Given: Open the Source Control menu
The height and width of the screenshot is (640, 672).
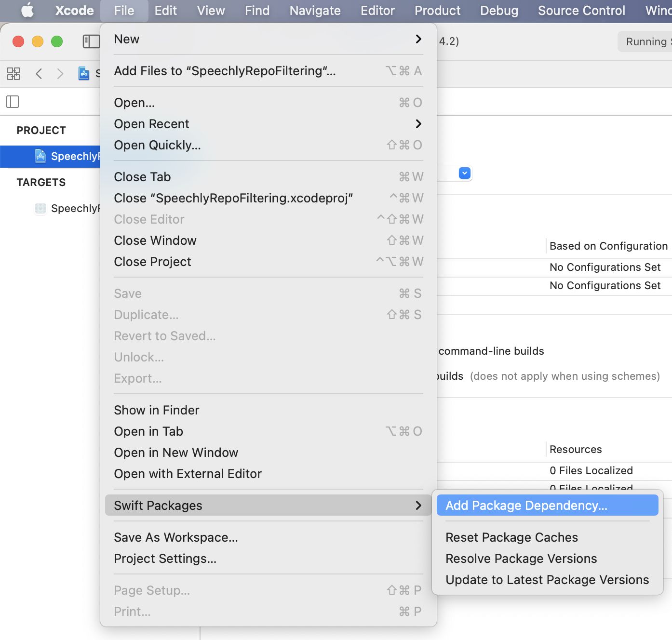Looking at the screenshot, I should (x=581, y=11).
